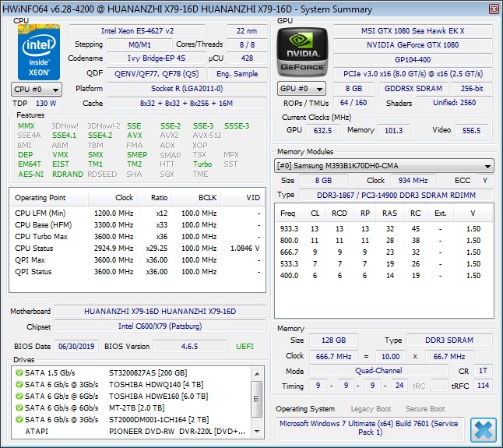This screenshot has width=503, height=448.
Task: Select the 933.3 frequency timing row
Action: [x=384, y=229]
